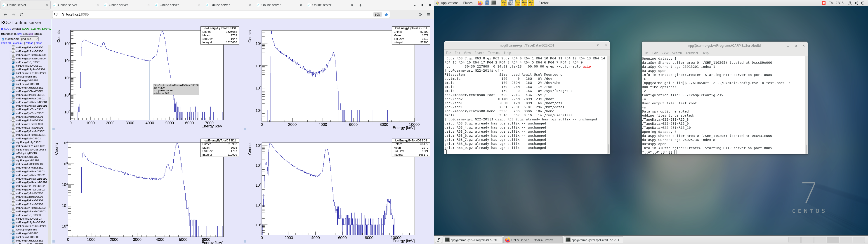Open terminal launcher in top panel
This screenshot has width=868, height=244.
coord(494,3)
